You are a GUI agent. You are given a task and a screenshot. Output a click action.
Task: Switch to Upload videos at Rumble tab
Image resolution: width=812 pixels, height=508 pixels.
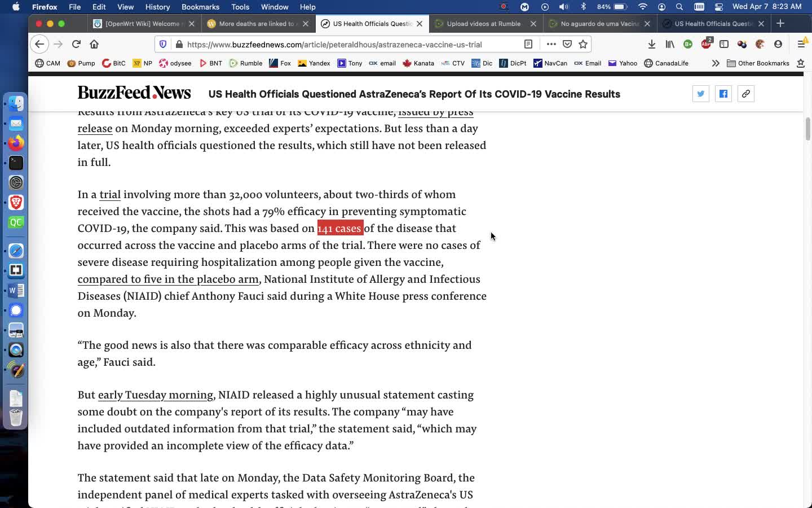coord(485,24)
